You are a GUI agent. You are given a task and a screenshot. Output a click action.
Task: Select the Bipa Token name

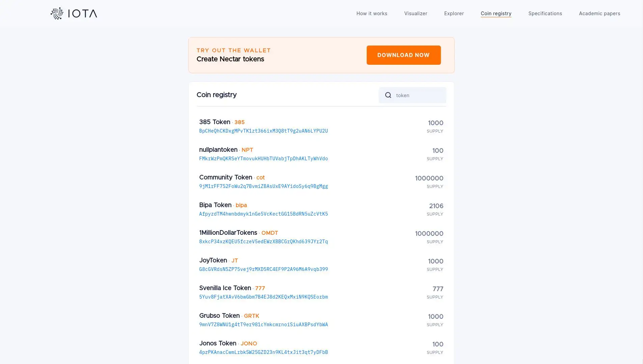(215, 205)
